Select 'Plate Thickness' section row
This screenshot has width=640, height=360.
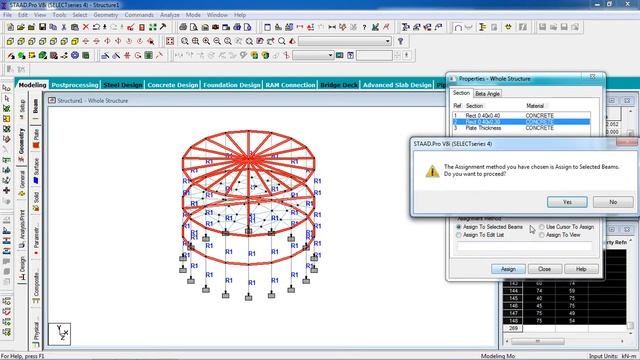[x=521, y=128]
